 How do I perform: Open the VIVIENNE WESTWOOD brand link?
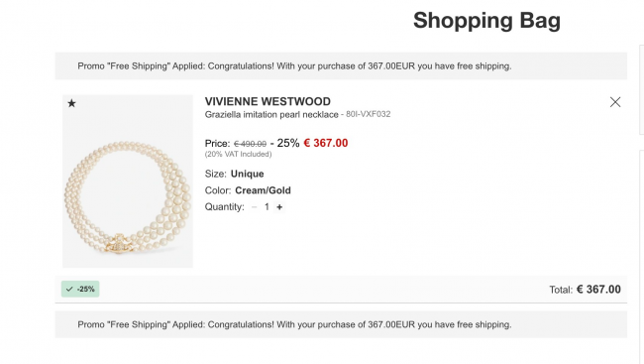coord(268,101)
